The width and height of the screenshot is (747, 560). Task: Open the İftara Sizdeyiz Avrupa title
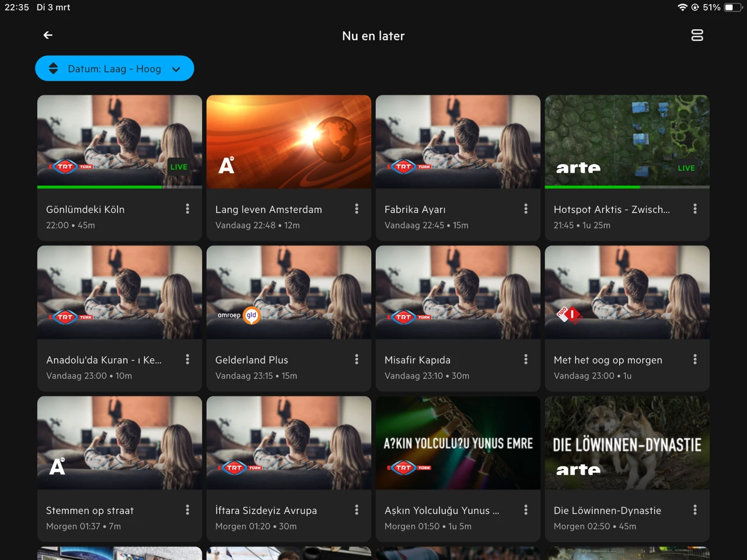point(266,510)
